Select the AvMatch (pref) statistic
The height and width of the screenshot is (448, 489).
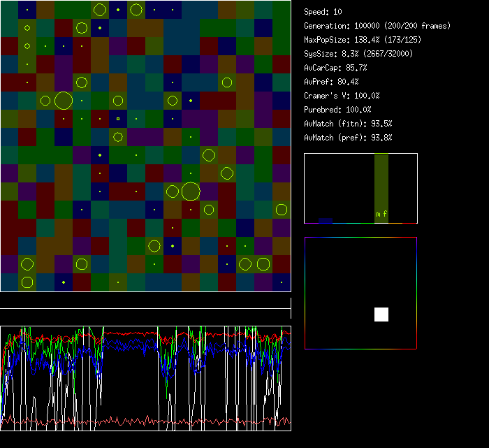pos(348,138)
